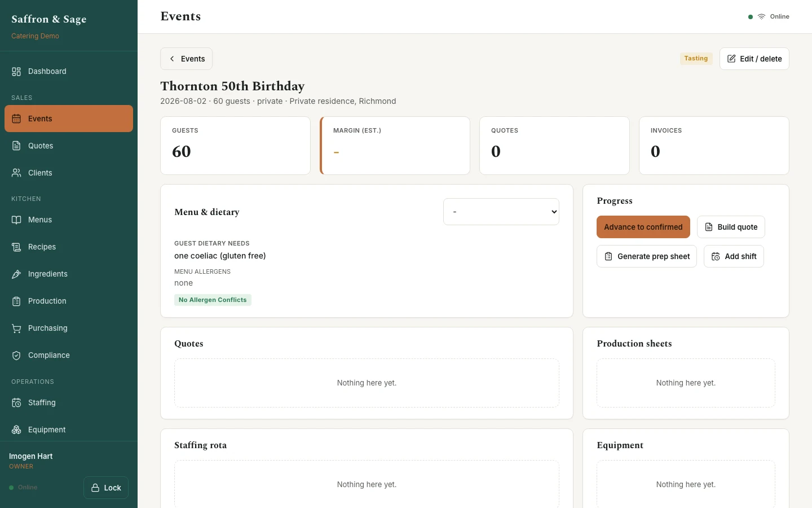
Task: Click the Imogen Hart user name
Action: 31,456
